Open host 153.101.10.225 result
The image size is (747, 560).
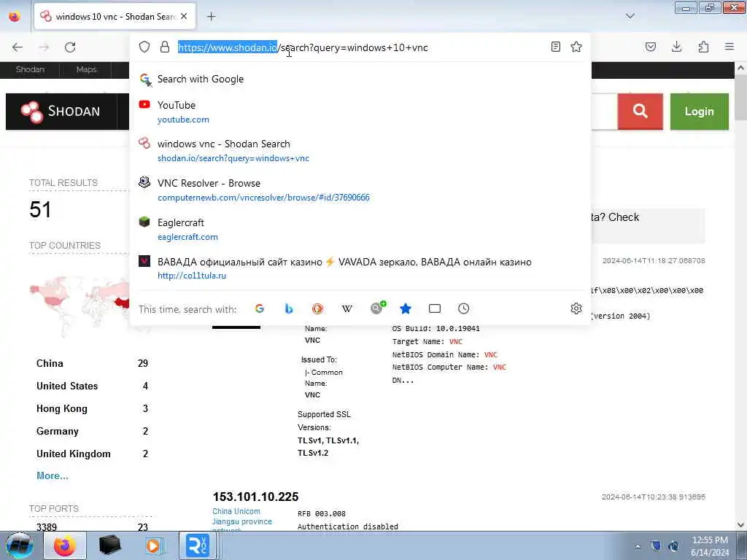(x=256, y=497)
